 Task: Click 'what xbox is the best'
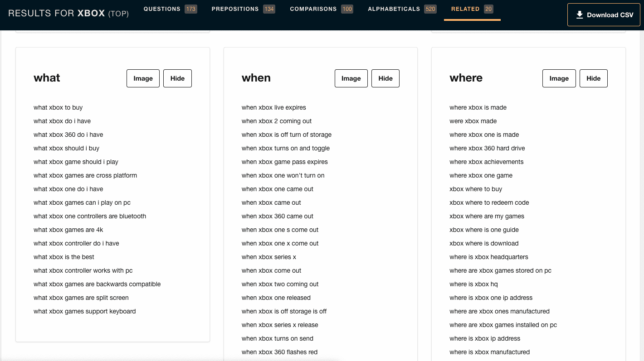(64, 257)
